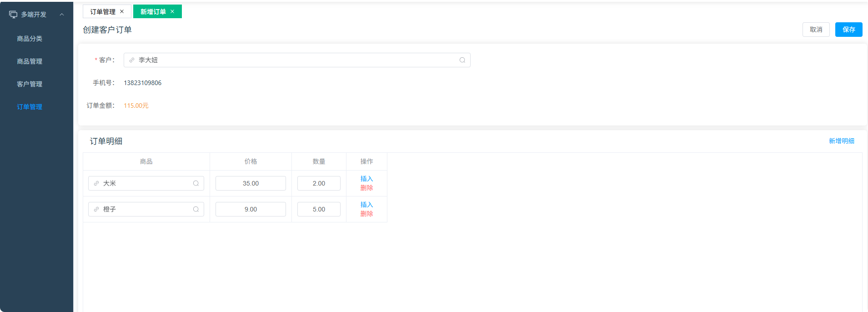Collapse the 多端开发 sidebar menu
The image size is (868, 312).
pyautogui.click(x=62, y=15)
